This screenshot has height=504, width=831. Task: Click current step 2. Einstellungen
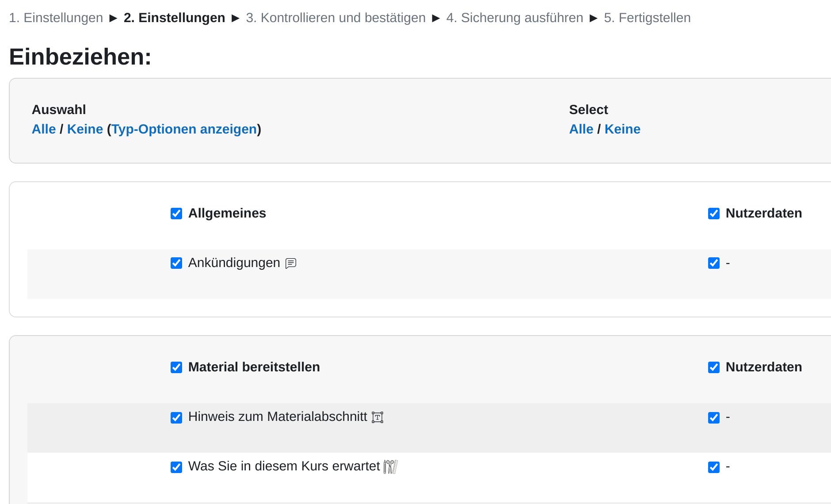[174, 18]
